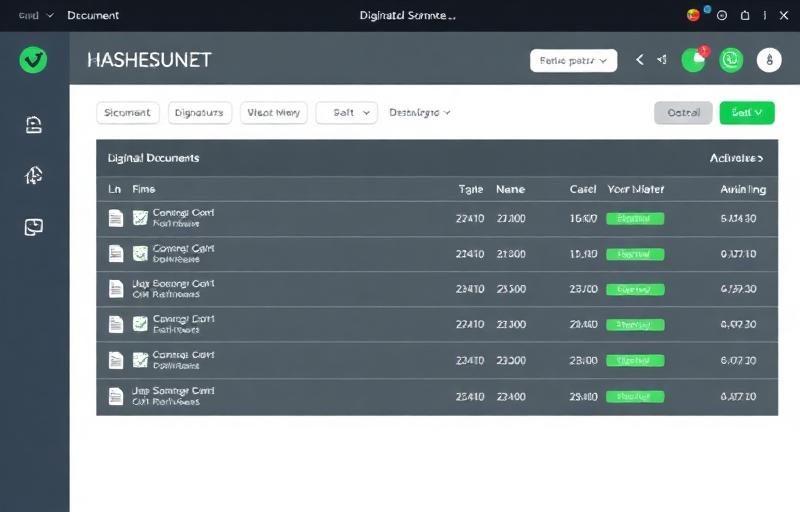Screen dimensions: 800x512
Task: Open the 'Fetue patrr' dropdown in the header
Action: coord(573,61)
